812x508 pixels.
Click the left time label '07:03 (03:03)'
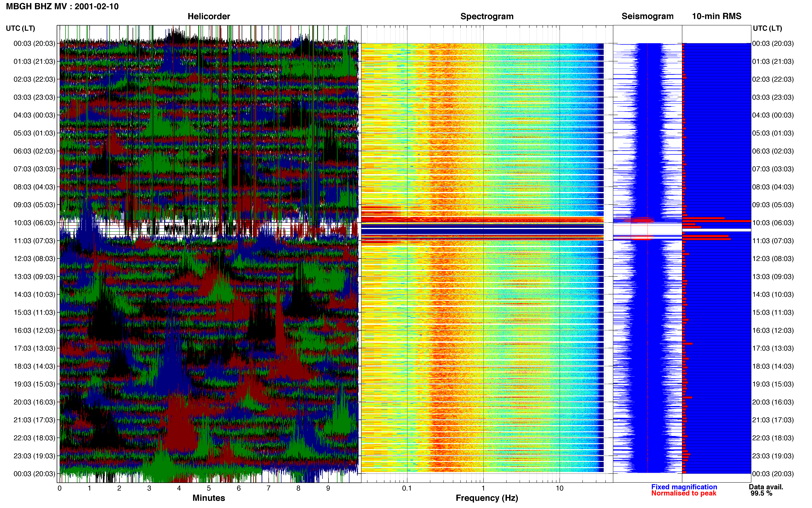[x=34, y=169]
